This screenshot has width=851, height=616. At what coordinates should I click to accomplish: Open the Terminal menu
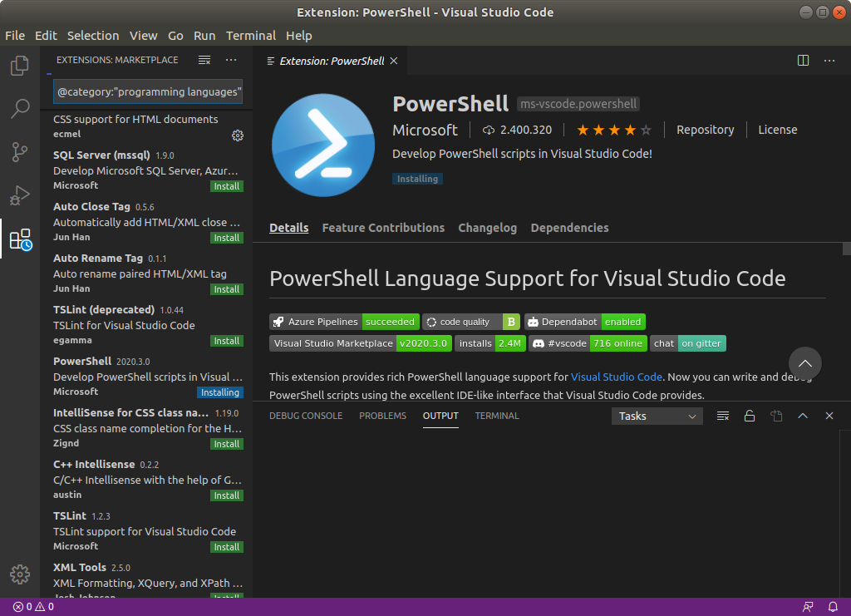[x=251, y=36]
